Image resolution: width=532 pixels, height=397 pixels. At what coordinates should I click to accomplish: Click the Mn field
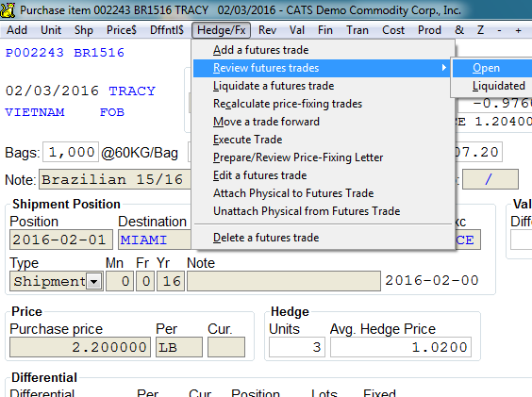[x=120, y=281]
